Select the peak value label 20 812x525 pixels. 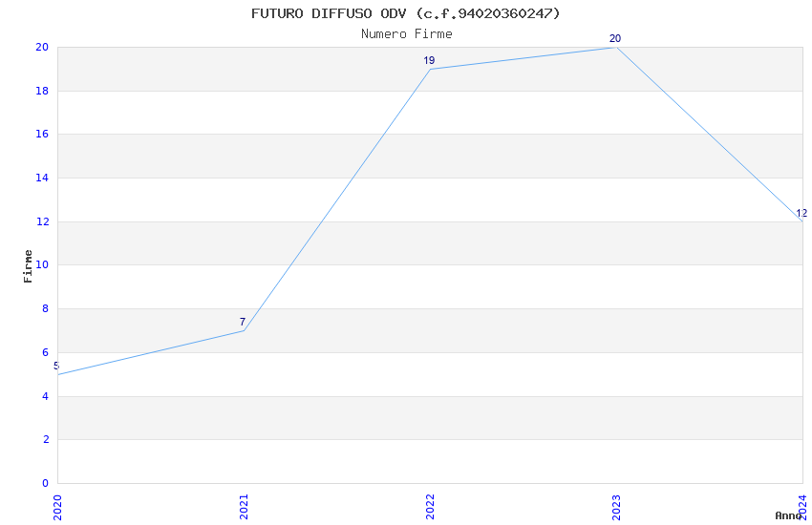(615, 39)
